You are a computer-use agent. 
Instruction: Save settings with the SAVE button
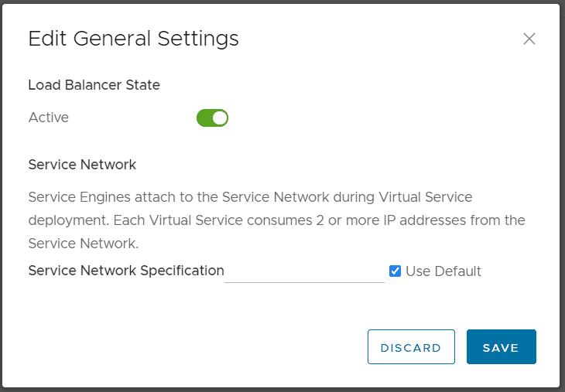502,346
